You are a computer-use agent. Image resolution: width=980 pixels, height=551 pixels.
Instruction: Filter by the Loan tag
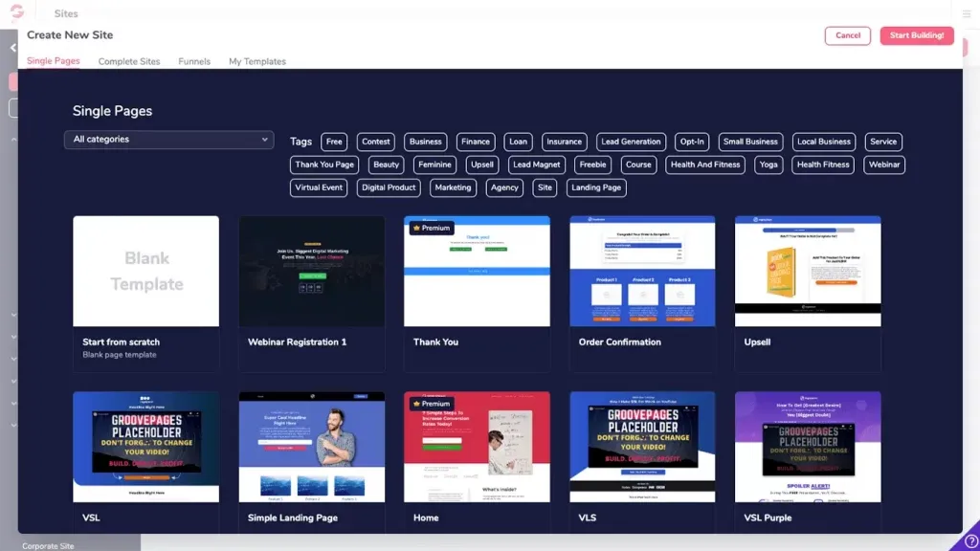[x=518, y=142]
